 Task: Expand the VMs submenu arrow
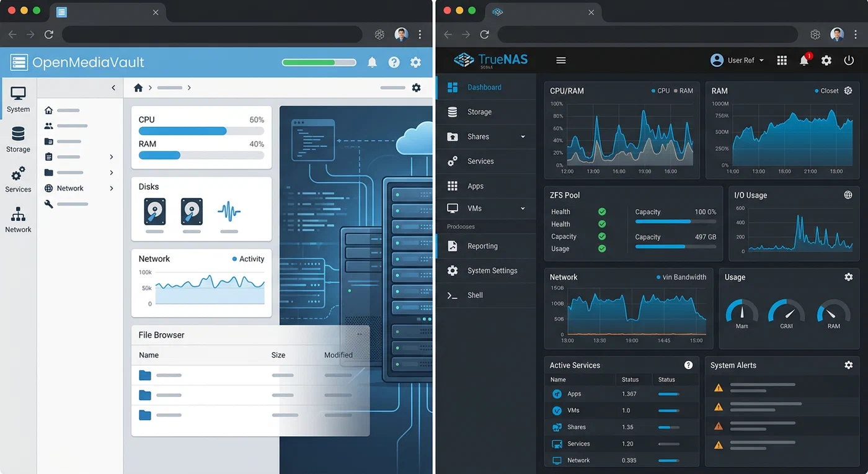point(523,208)
